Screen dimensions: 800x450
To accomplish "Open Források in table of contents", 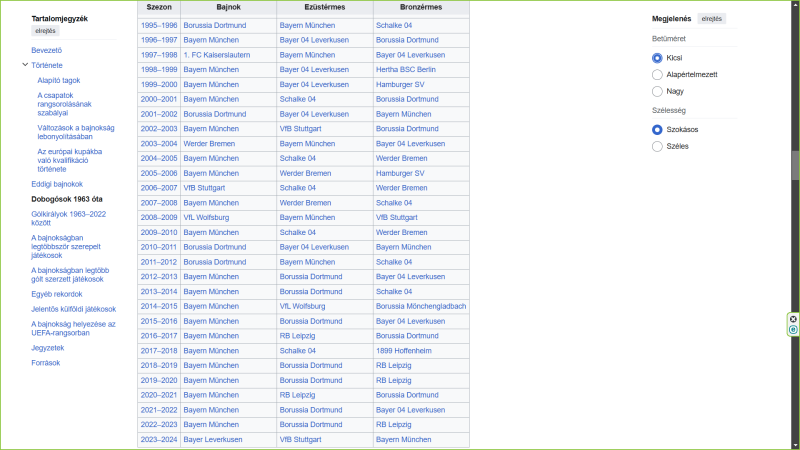I will click(x=45, y=363).
